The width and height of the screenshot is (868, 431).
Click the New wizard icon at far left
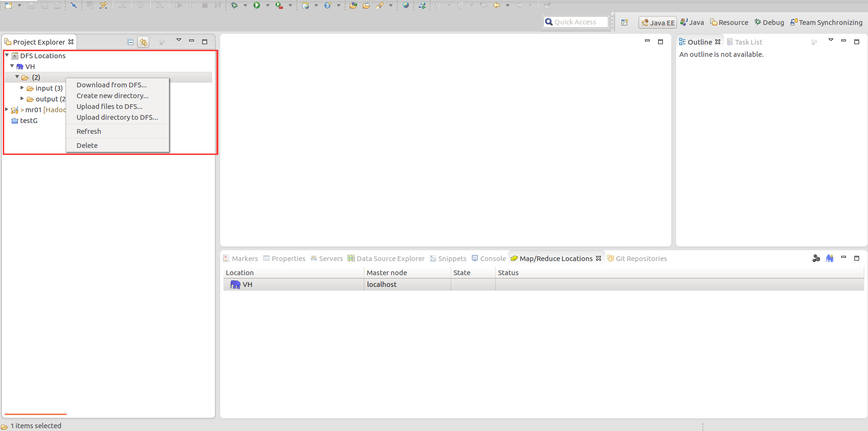(x=8, y=5)
